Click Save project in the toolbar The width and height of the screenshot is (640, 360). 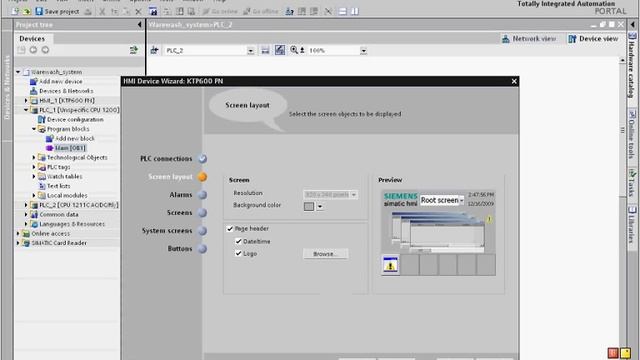point(57,11)
